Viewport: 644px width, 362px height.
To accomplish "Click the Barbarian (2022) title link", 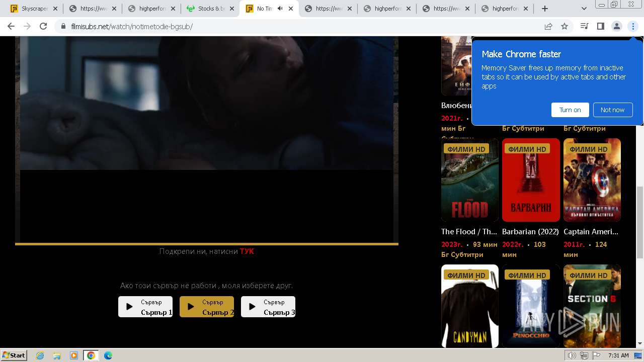I will pos(530,232).
